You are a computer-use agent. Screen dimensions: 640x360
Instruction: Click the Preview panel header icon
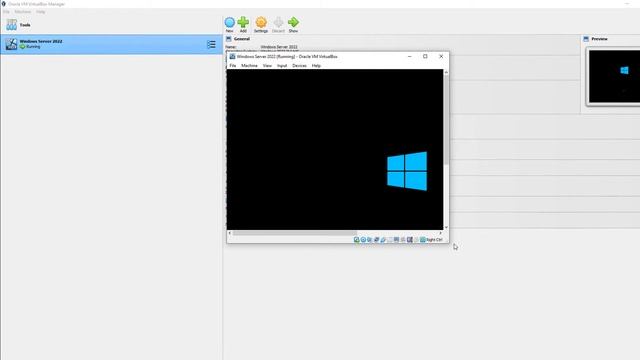(x=586, y=39)
